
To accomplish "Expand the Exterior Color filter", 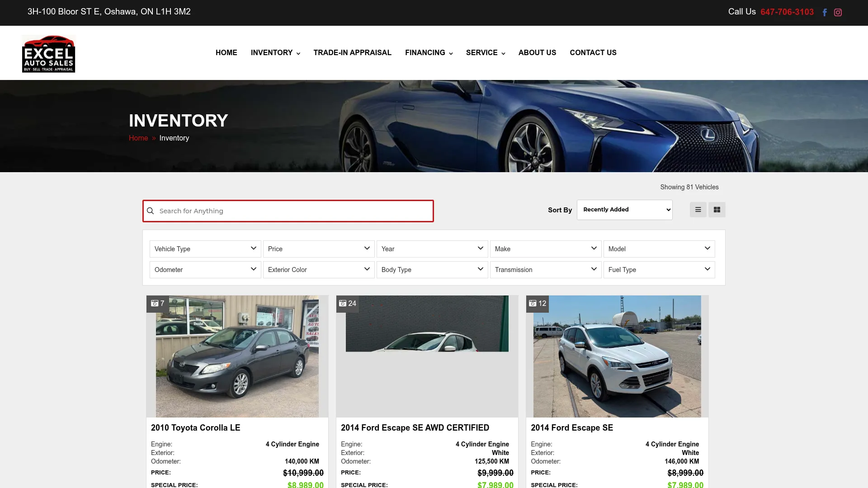I will coord(319,270).
